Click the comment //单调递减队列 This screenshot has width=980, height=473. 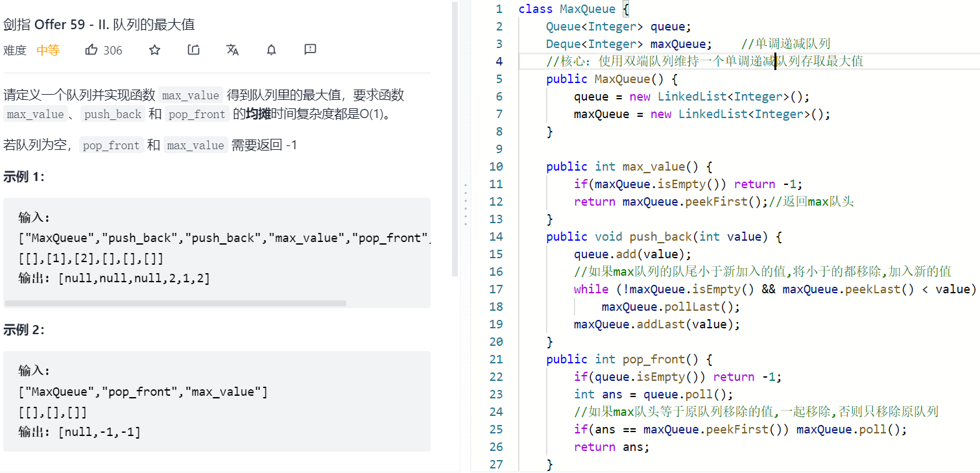785,44
